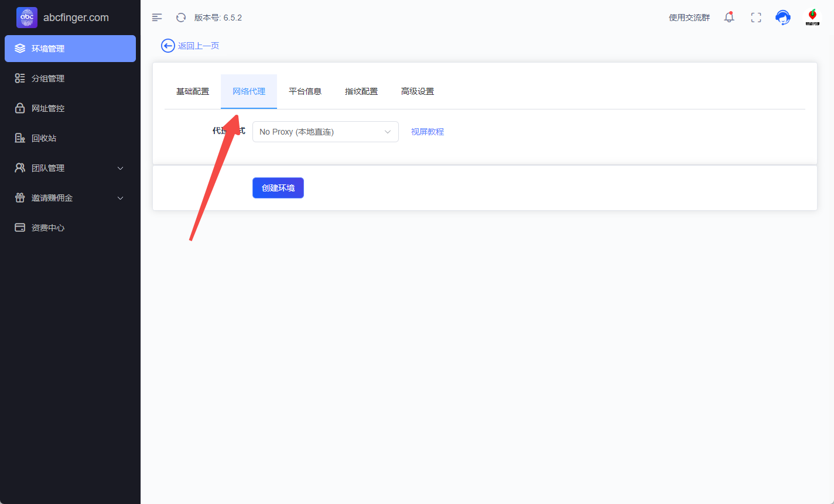Toggle fullscreen mode icon

756,18
